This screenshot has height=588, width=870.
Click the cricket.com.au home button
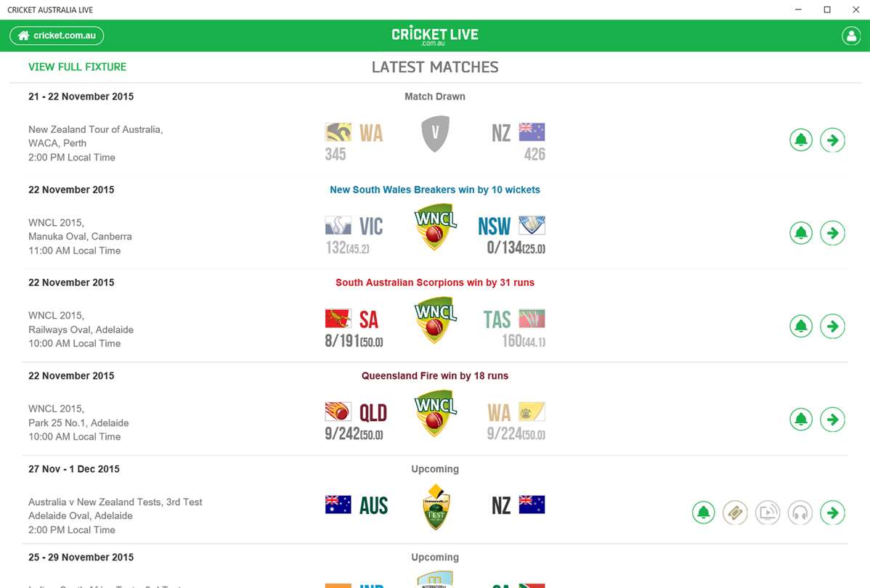(x=57, y=36)
